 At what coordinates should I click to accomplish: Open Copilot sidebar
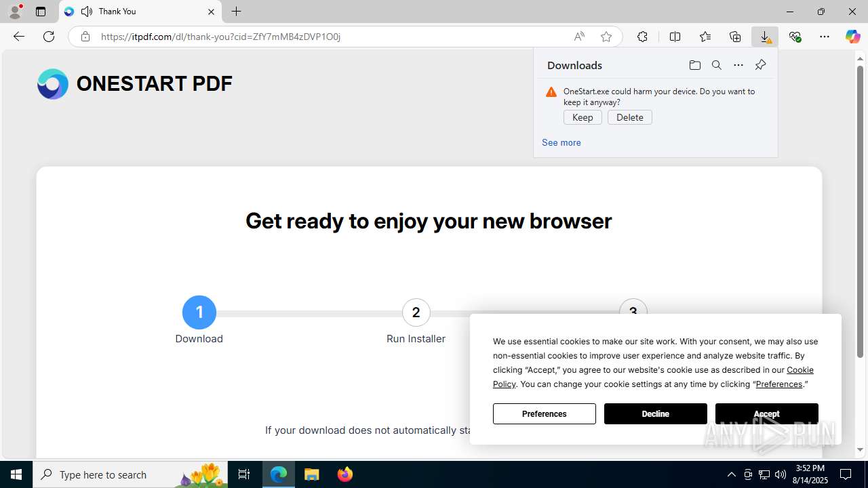point(853,37)
